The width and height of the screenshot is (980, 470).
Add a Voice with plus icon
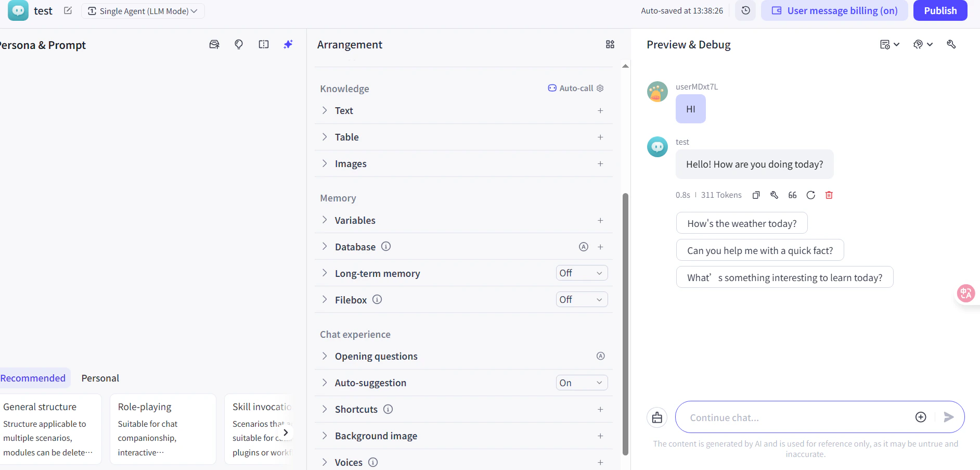pos(600,462)
